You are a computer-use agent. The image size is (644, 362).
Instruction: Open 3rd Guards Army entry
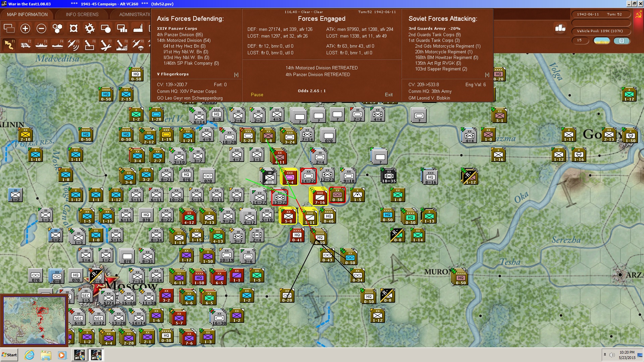coord(434,28)
